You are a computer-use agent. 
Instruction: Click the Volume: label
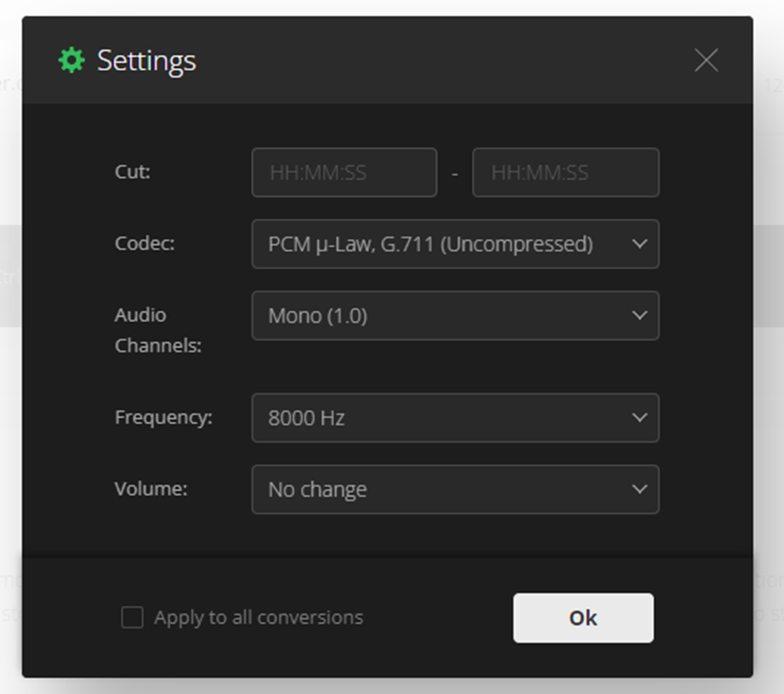151,488
